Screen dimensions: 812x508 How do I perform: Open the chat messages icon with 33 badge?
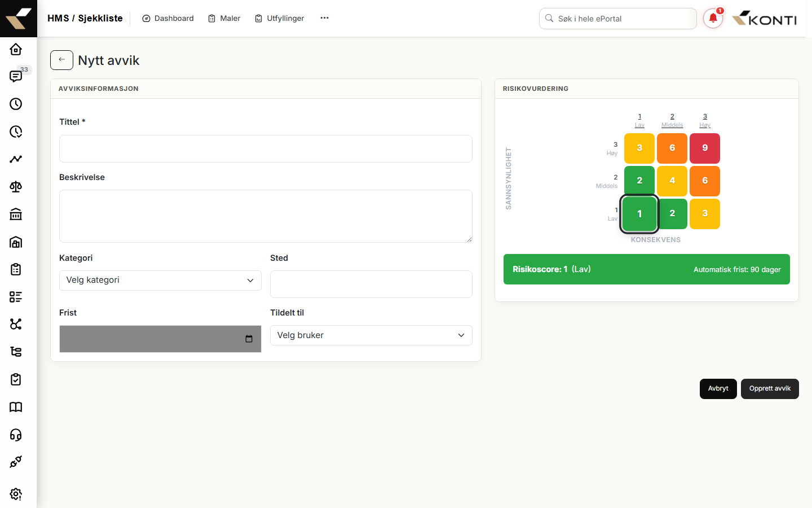[16, 76]
